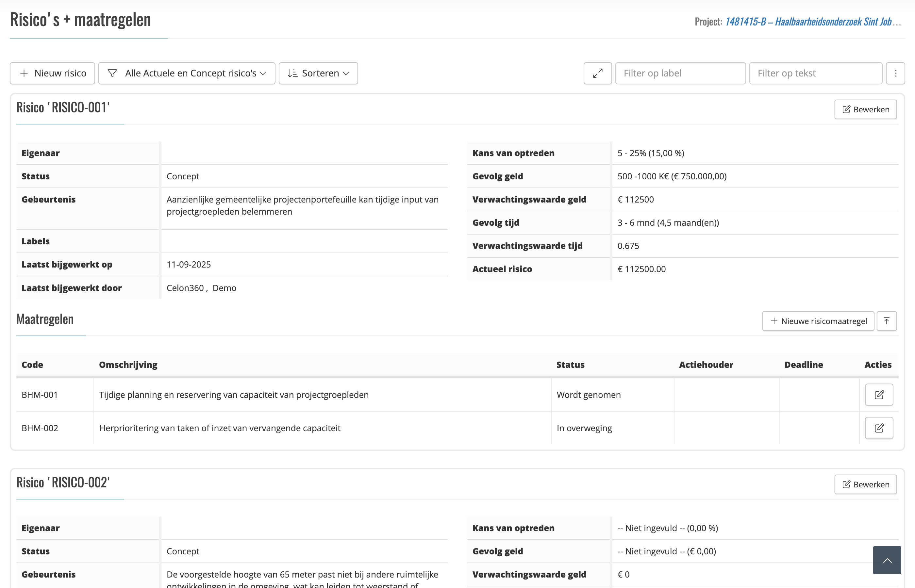Click the Omschrijving column header

tap(128, 365)
